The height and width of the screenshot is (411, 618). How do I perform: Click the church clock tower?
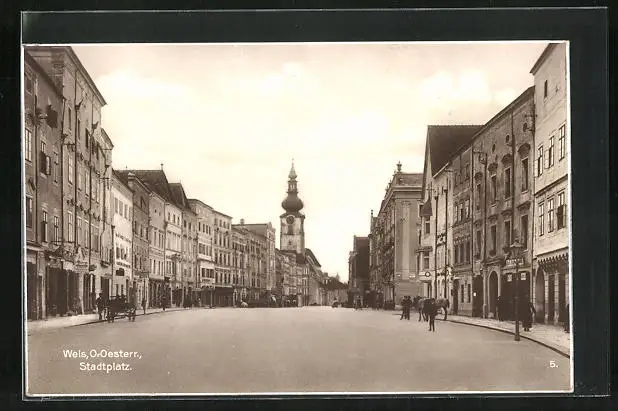click(x=292, y=208)
